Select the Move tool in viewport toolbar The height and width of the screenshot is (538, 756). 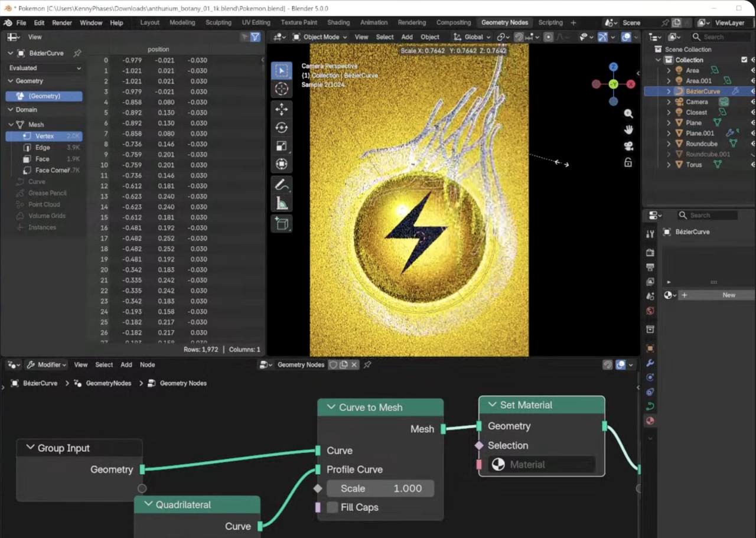[x=282, y=109]
